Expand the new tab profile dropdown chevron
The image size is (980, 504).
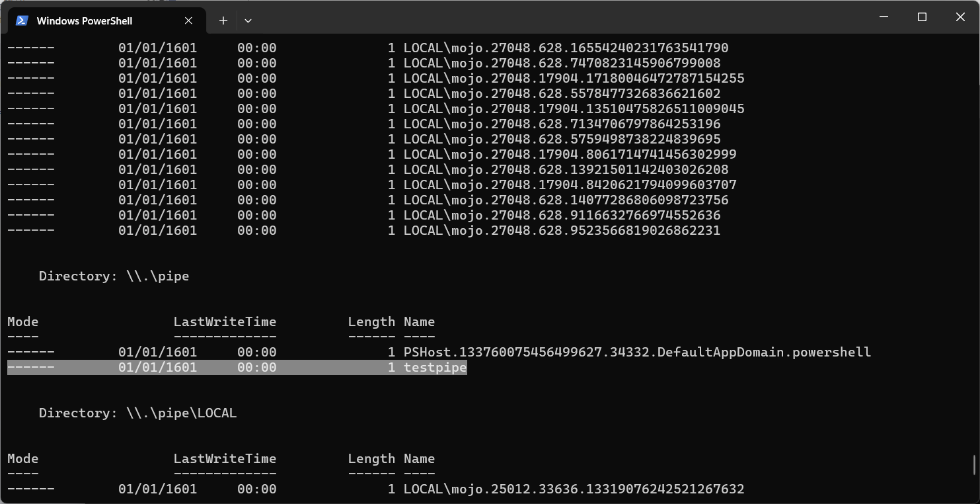248,21
